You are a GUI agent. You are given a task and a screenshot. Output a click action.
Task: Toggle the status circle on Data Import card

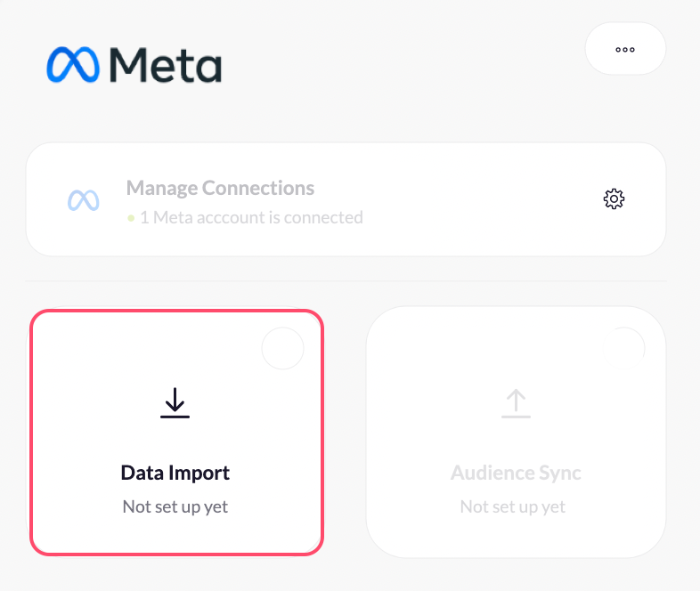282,348
